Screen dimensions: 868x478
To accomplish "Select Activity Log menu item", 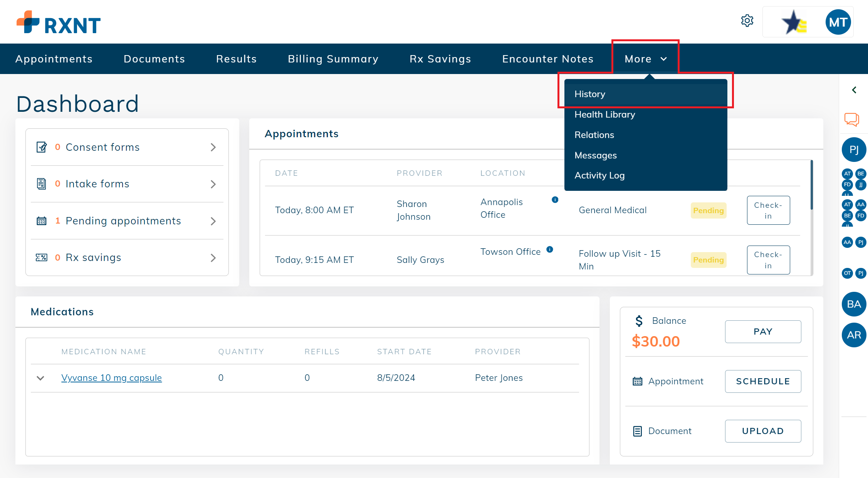I will click(646, 175).
